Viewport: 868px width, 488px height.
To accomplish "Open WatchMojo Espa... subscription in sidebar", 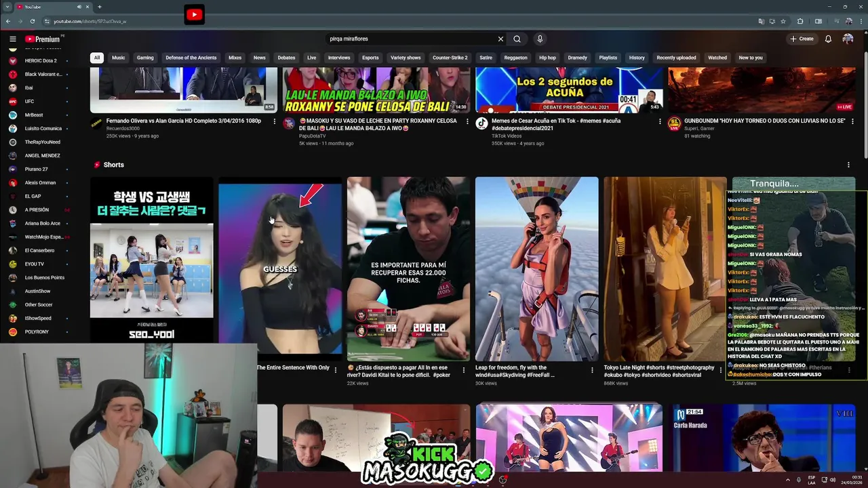I will click(44, 237).
